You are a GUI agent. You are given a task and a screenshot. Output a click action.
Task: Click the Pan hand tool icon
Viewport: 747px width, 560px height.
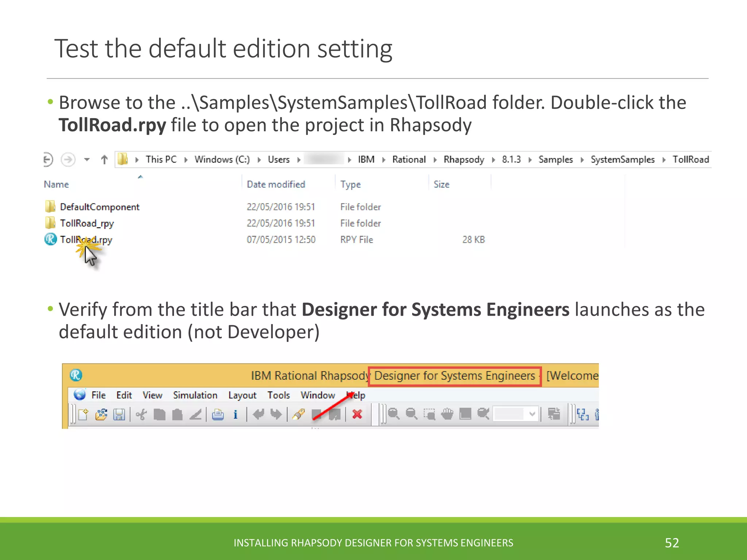(x=447, y=414)
